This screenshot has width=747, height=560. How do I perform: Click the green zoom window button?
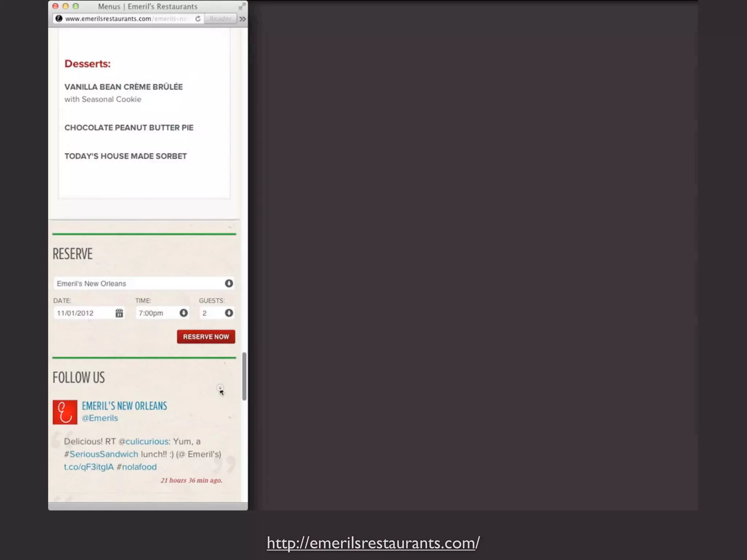76,6
